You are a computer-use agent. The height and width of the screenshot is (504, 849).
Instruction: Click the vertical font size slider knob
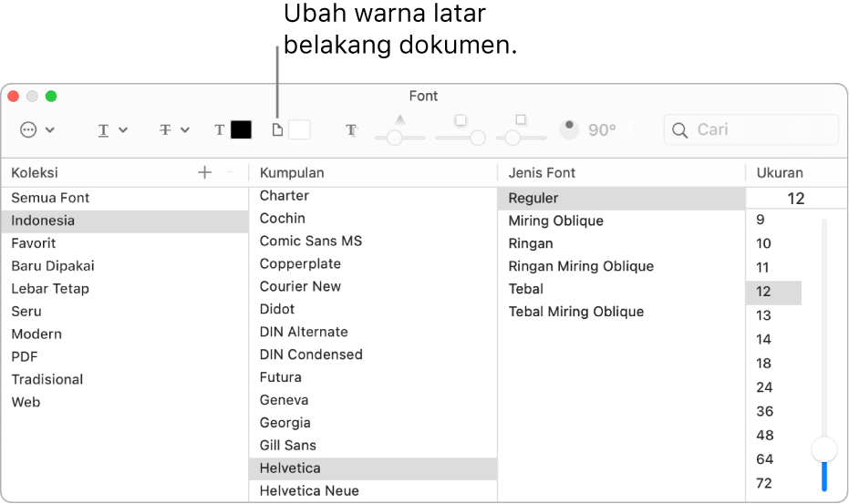[824, 449]
